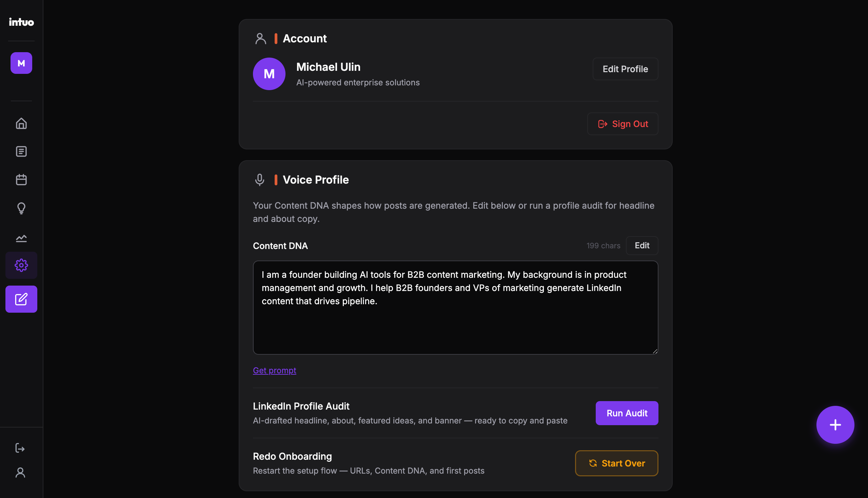Open the Posts document icon in sidebar
This screenshot has height=498, width=868.
[21, 151]
